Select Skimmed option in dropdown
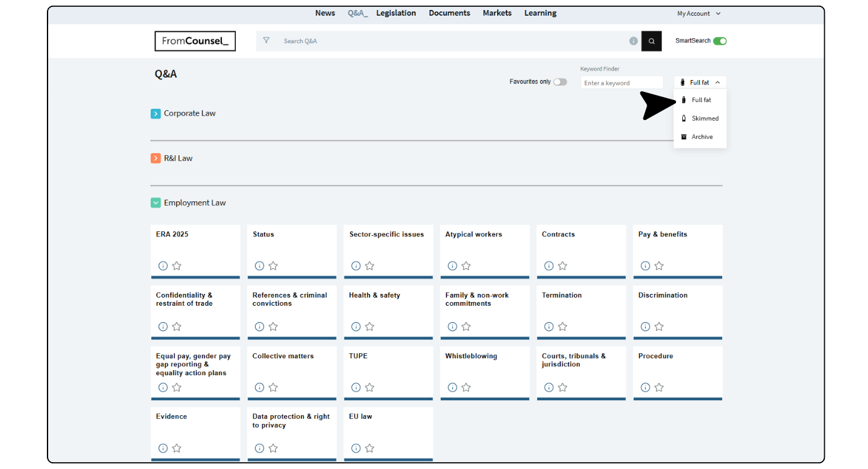The width and height of the screenshot is (868, 469). pos(700,118)
